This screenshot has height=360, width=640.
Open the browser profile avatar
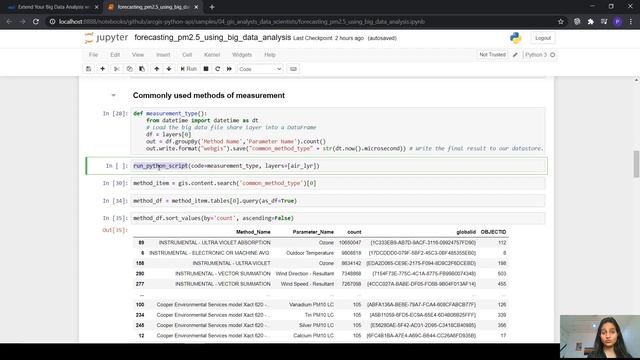[618, 22]
